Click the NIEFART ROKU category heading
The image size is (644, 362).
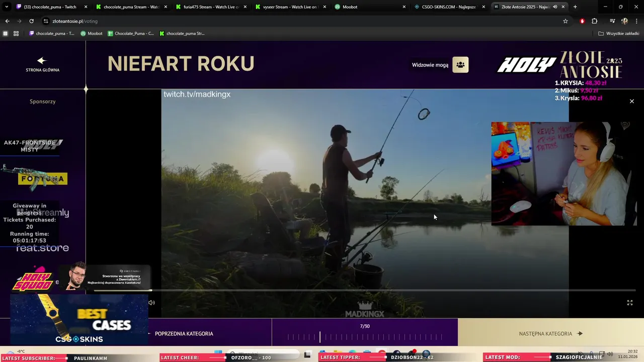(x=181, y=64)
